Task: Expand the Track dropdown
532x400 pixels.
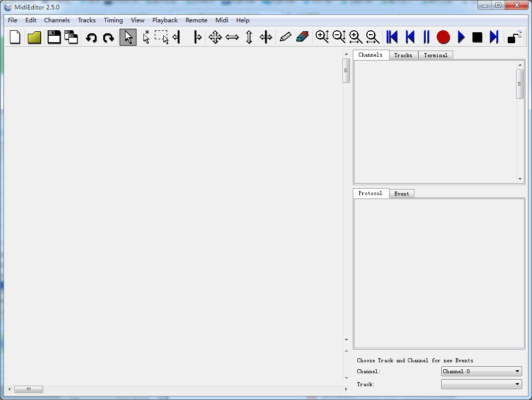Action: [x=481, y=384]
